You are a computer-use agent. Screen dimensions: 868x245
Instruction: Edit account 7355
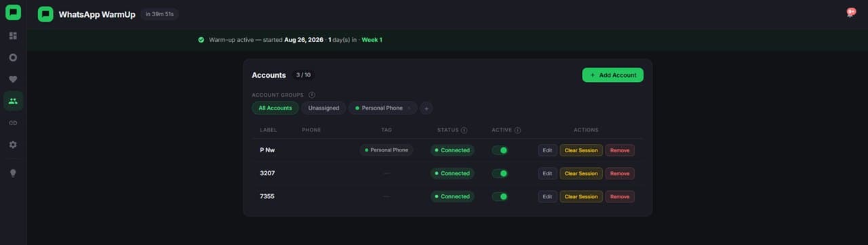[547, 196]
